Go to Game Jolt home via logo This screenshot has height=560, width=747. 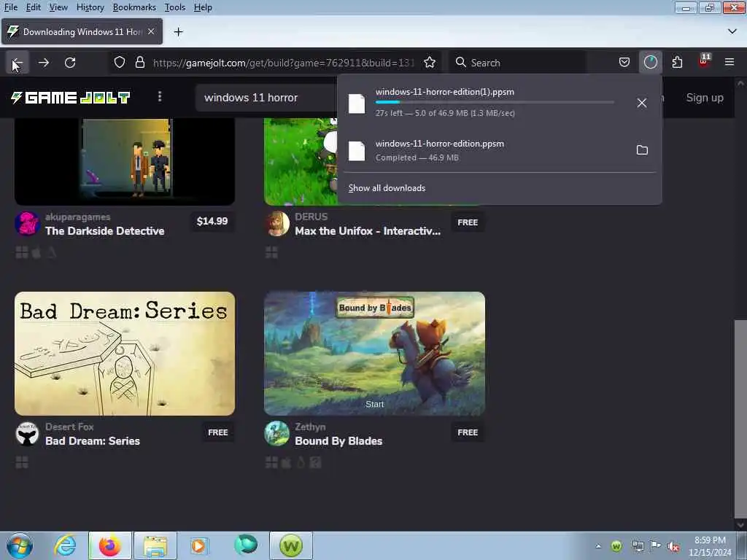(71, 98)
